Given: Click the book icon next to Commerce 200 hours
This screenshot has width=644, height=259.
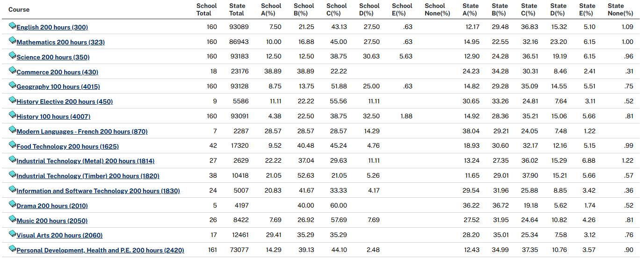Looking at the screenshot, I should pyautogui.click(x=13, y=71).
